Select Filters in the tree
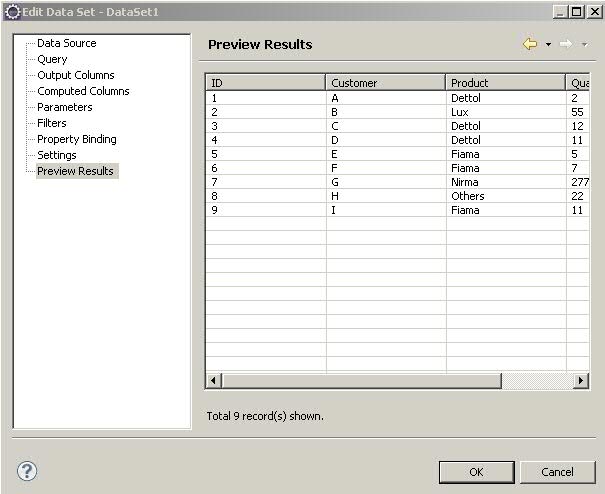This screenshot has height=494, width=605. pos(52,123)
